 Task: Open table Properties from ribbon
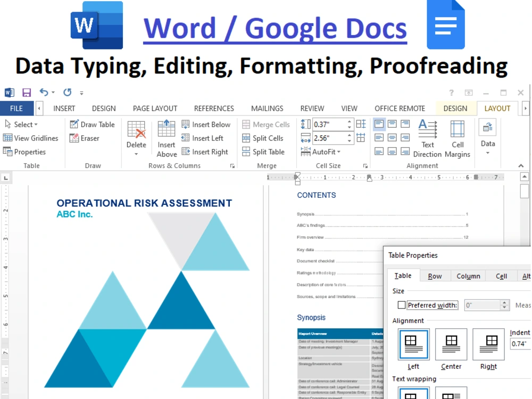click(24, 152)
